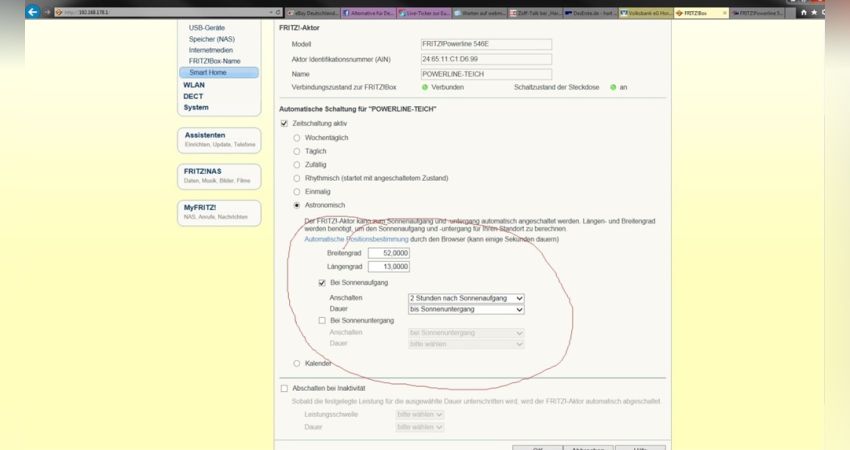Select the Zufällig radio option

pyautogui.click(x=297, y=165)
